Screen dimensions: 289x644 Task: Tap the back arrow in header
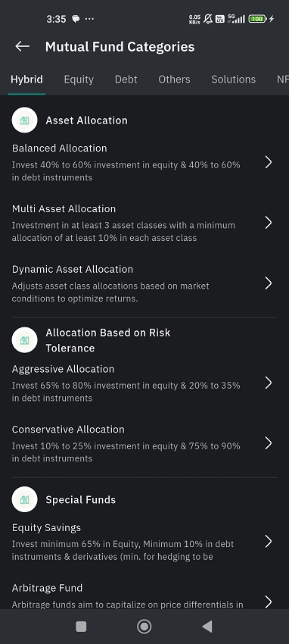(x=22, y=46)
